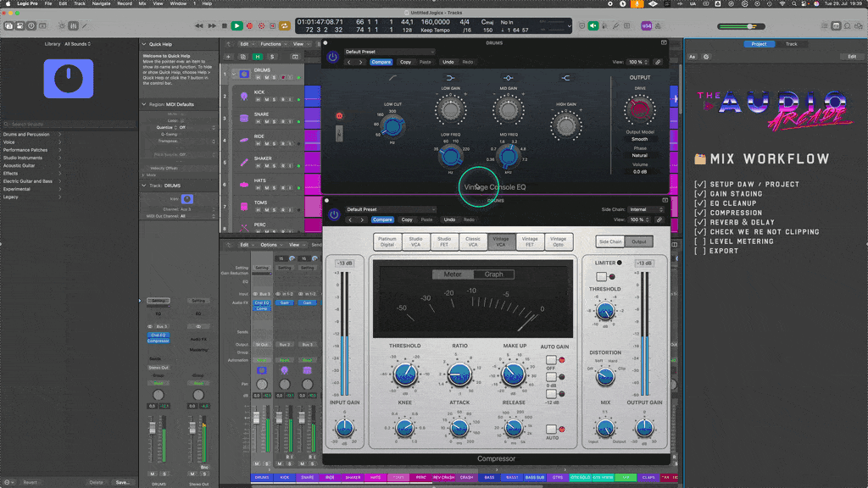Click the Compressor plug-in power button
Image resolution: width=868 pixels, height=488 pixels.
[x=332, y=215]
